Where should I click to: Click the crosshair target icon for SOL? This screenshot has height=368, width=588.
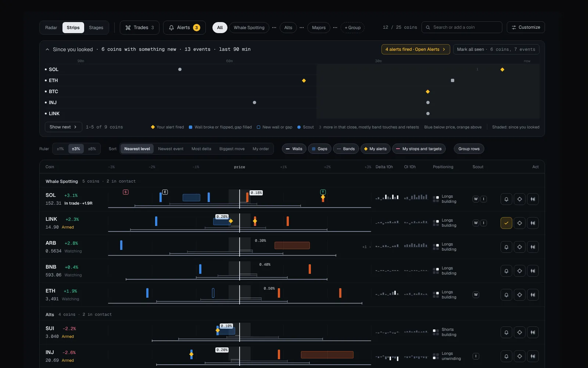pyautogui.click(x=520, y=199)
